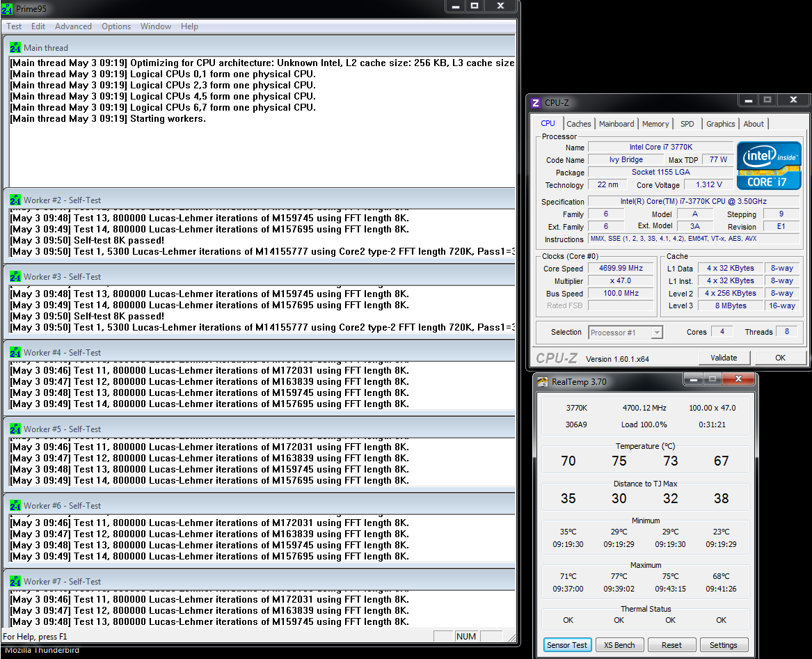Click the Worker #2 Self-Test window icon
Screen dimensions: 812x659
coord(15,200)
